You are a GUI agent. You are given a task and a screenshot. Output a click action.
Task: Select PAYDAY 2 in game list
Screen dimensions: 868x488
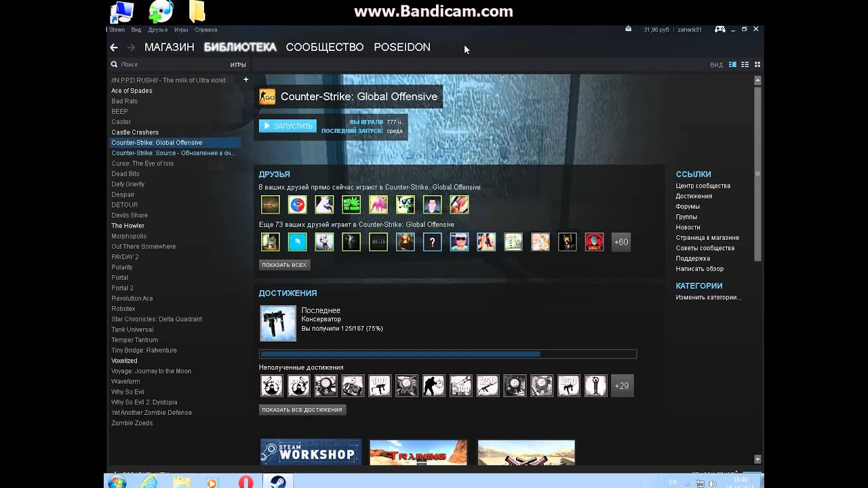pos(125,257)
